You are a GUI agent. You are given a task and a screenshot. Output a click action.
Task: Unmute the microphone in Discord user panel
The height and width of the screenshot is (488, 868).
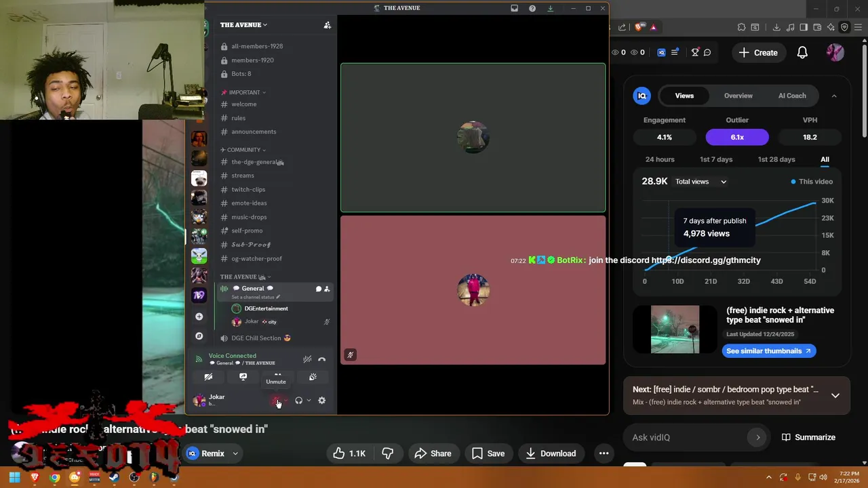pyautogui.click(x=277, y=401)
